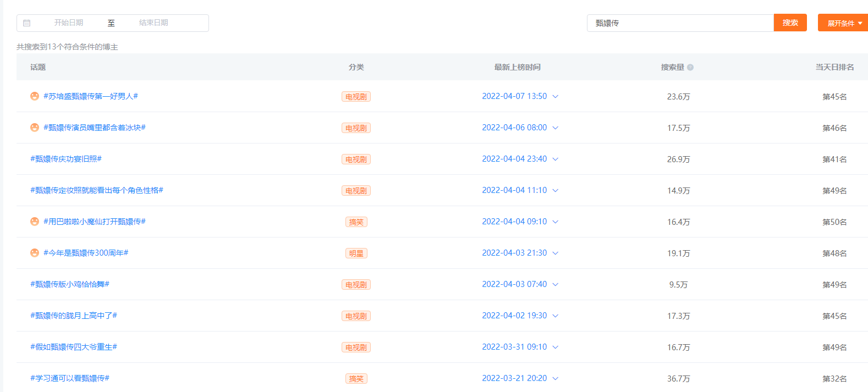The width and height of the screenshot is (868, 392).
Task: Open topic #甄嬛传庆功宴旧照#
Action: 66,159
